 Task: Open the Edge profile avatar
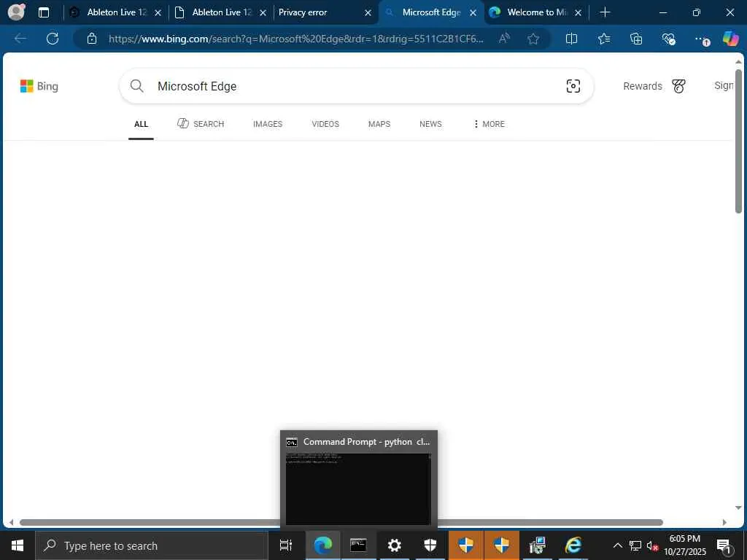pyautogui.click(x=16, y=12)
